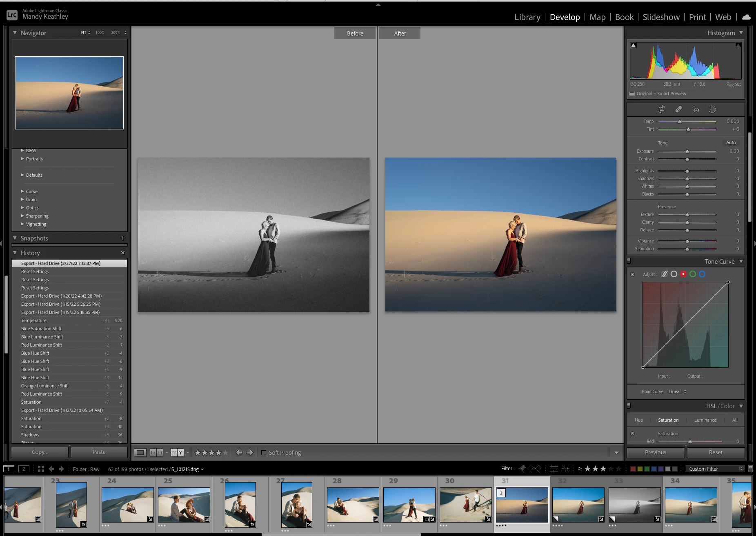
Task: Go forward with filmstrip right arrow
Action: coord(61,469)
